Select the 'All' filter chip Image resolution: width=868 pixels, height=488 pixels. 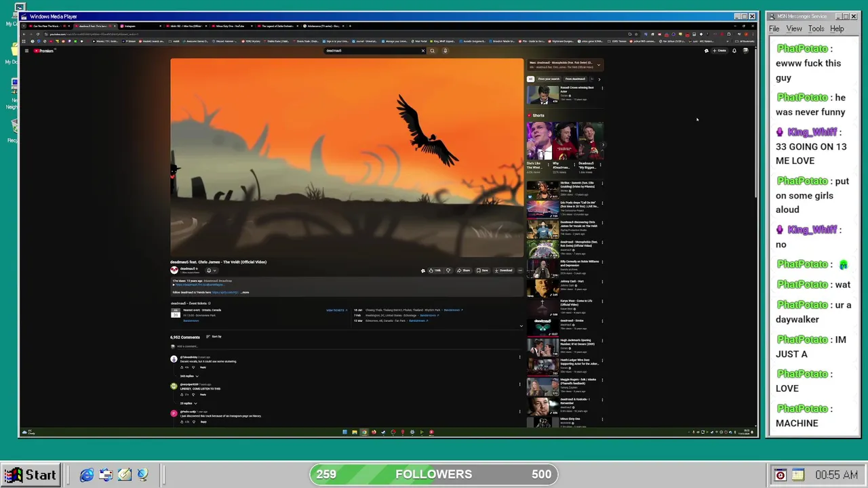(531, 79)
